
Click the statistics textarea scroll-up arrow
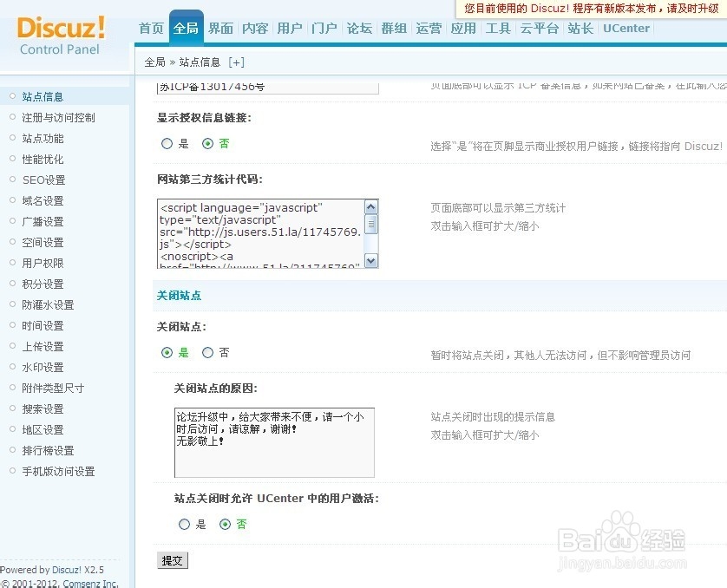coord(371,206)
